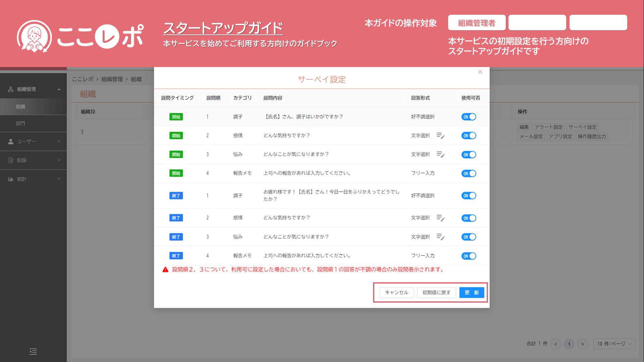Go to previous page arrow
The image size is (644, 362).
556,344
